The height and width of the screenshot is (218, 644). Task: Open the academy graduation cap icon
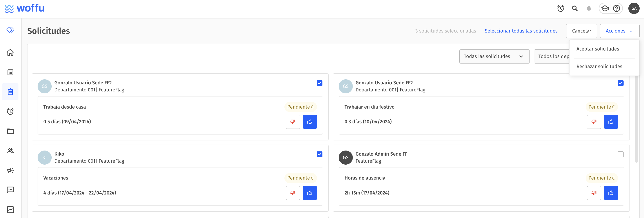tap(605, 9)
